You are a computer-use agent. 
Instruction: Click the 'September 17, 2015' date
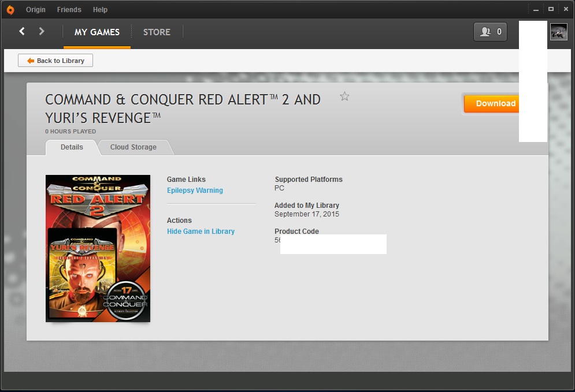coord(306,214)
